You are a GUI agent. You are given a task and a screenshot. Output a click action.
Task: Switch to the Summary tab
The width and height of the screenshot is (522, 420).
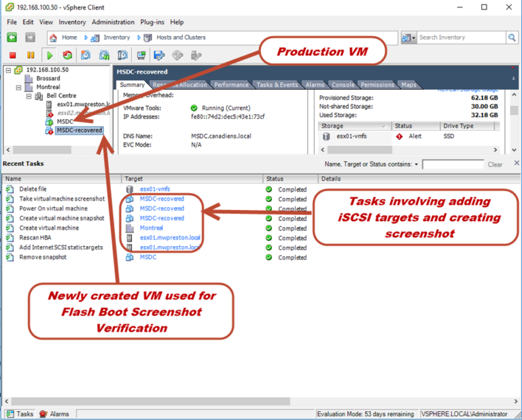(132, 85)
